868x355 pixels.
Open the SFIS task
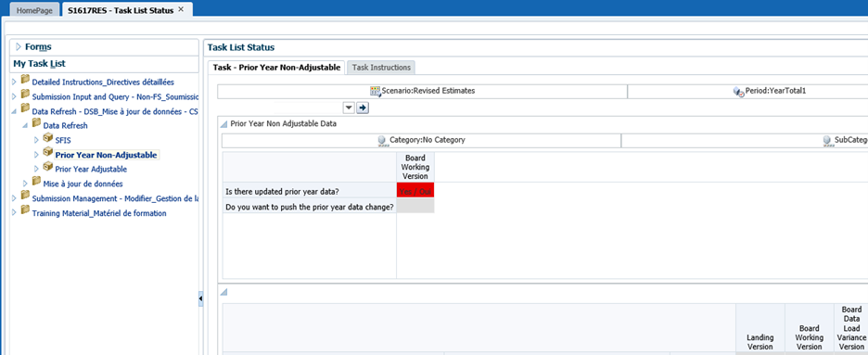[x=63, y=140]
